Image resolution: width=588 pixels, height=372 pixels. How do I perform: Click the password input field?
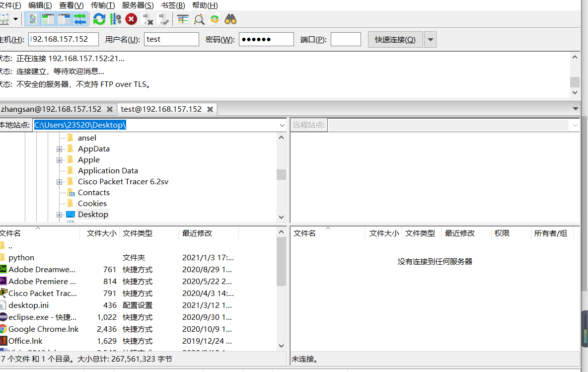tap(266, 39)
